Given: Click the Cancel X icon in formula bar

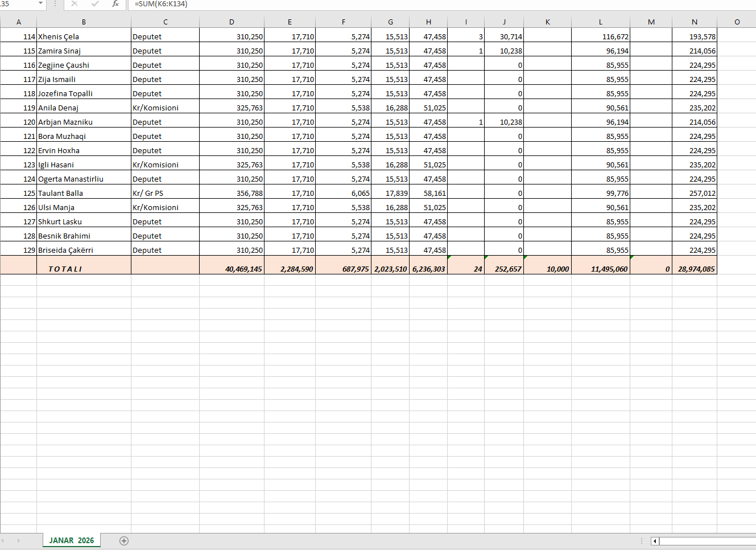Looking at the screenshot, I should [74, 4].
